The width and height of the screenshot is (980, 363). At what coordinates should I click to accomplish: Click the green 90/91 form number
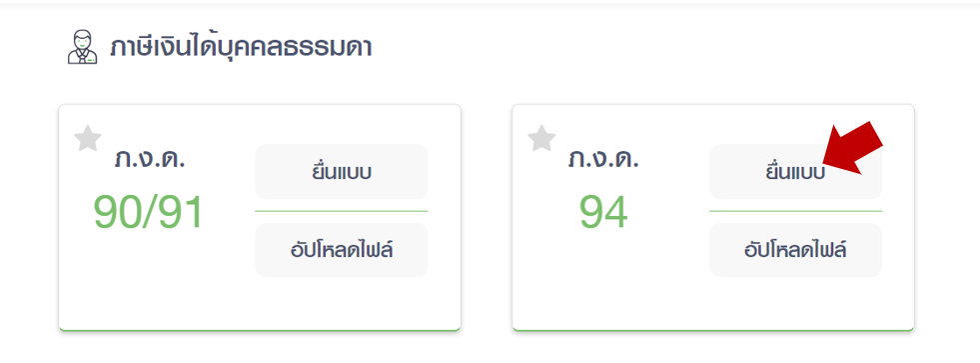point(149,213)
